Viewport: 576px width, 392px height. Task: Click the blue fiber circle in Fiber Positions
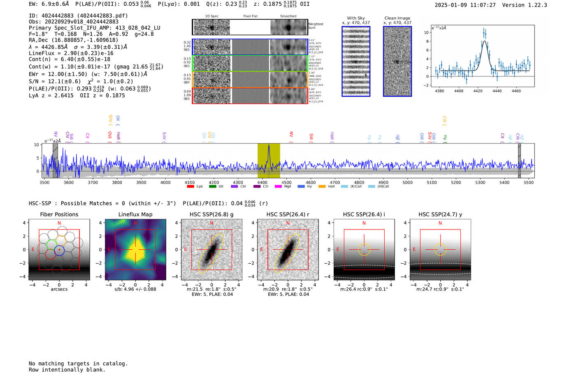pyautogui.click(x=59, y=250)
